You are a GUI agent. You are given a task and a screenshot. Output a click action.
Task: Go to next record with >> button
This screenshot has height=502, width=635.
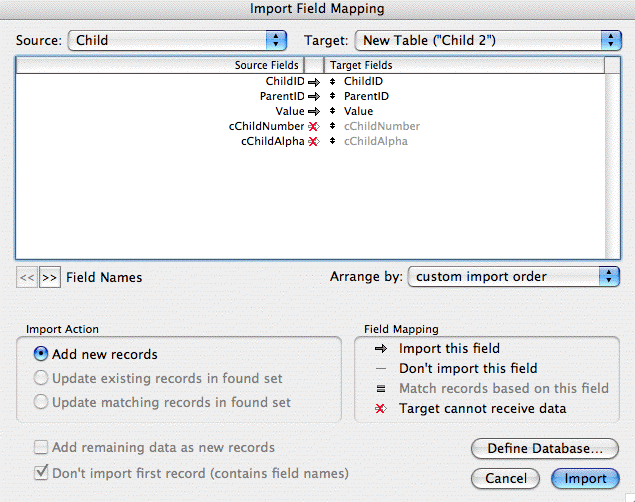point(49,277)
